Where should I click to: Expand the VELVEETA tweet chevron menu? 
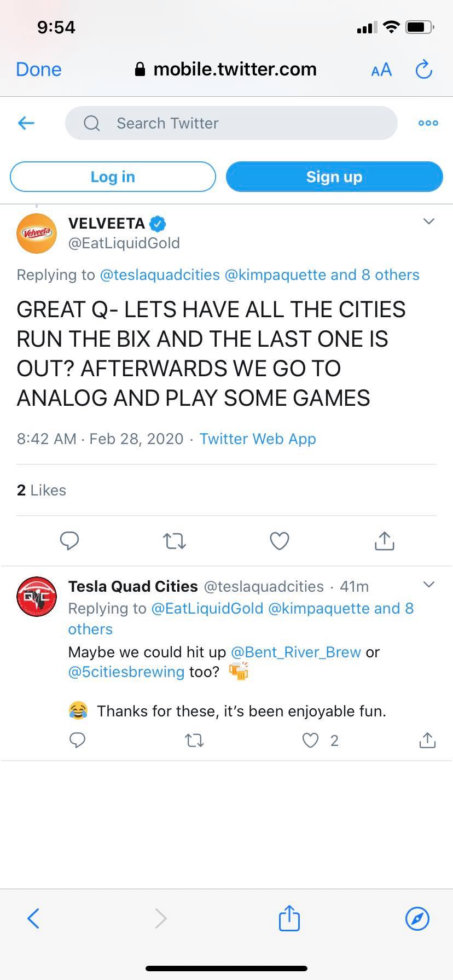click(x=429, y=221)
